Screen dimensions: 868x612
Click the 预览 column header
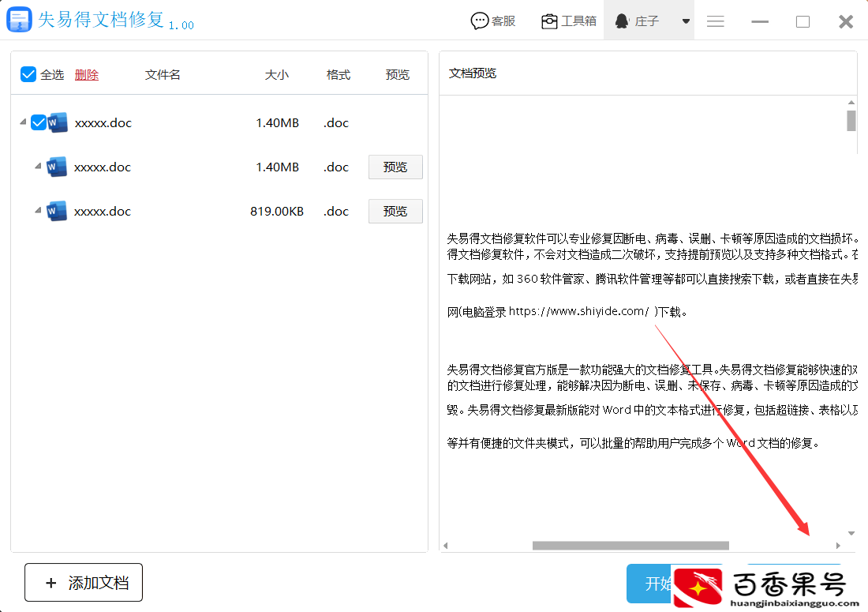click(398, 75)
